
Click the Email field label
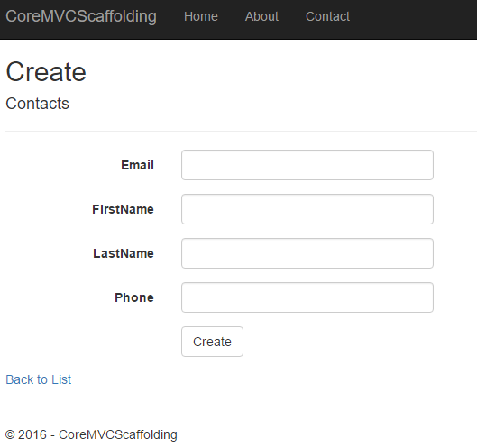(x=137, y=165)
